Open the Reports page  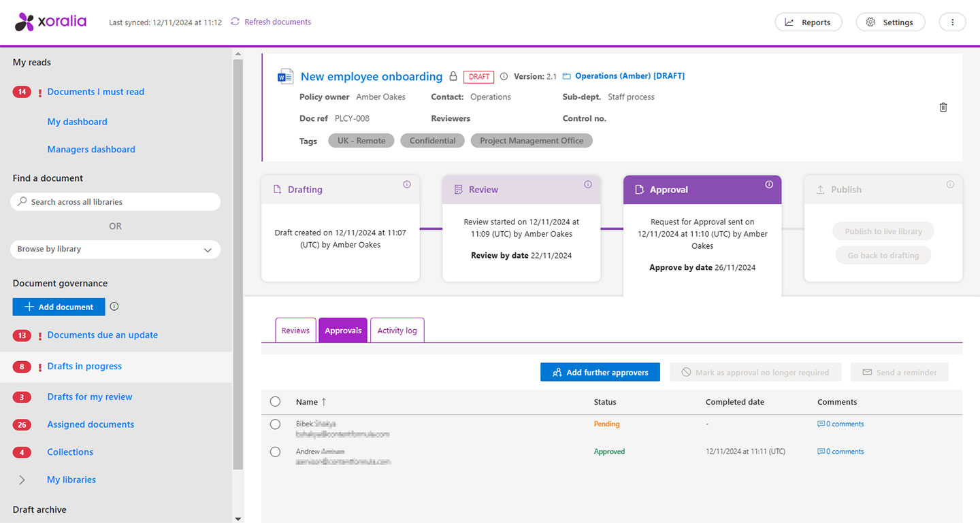pos(808,22)
